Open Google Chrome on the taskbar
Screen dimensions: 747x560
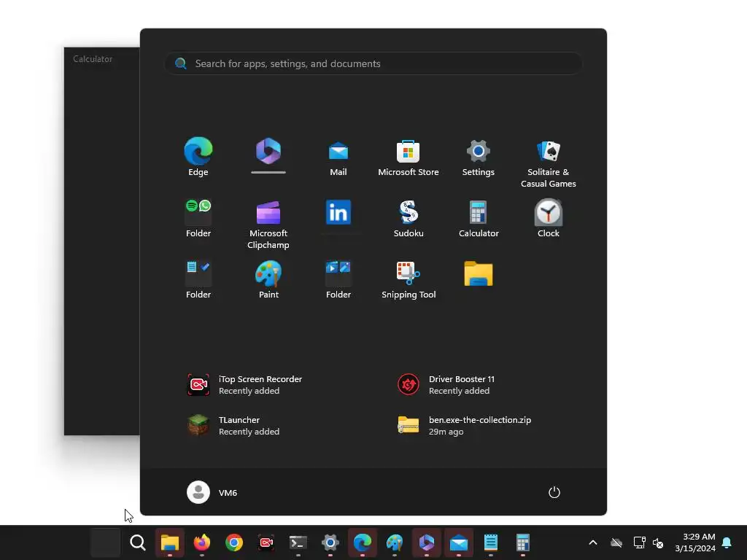pyautogui.click(x=234, y=542)
